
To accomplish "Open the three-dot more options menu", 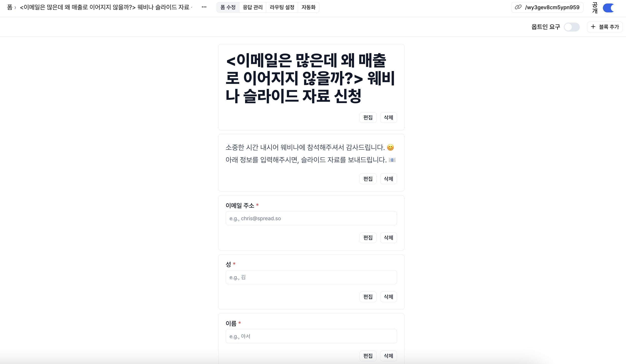I will click(204, 7).
